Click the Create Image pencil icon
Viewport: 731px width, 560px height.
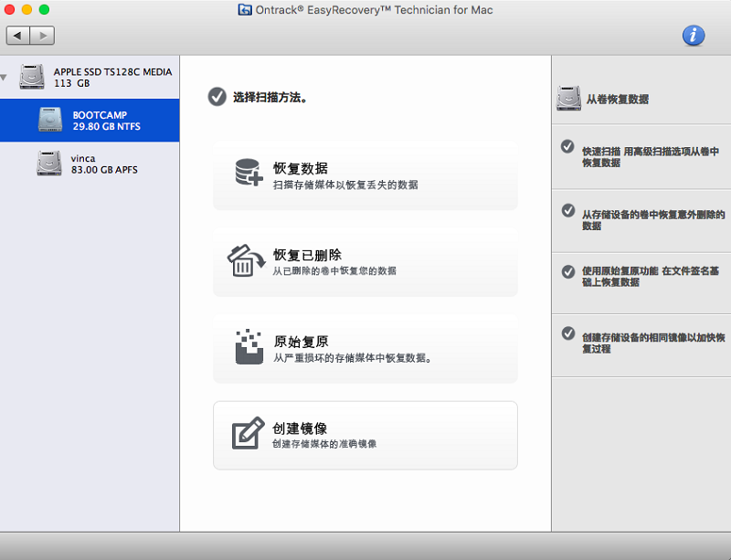248,433
